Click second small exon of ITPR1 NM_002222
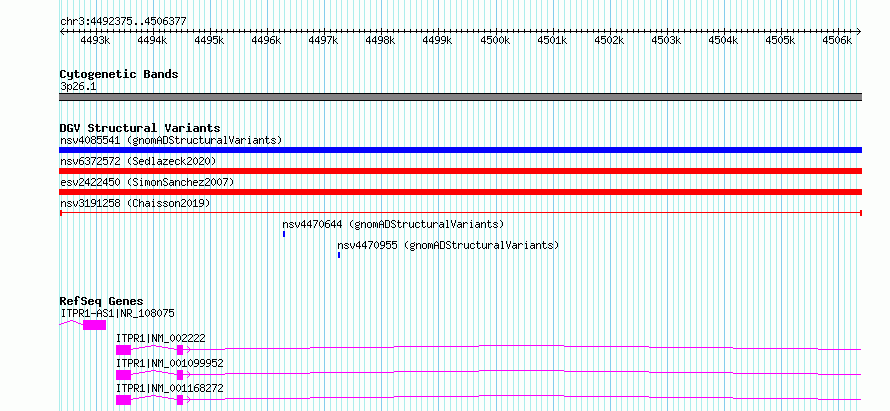 [x=180, y=350]
